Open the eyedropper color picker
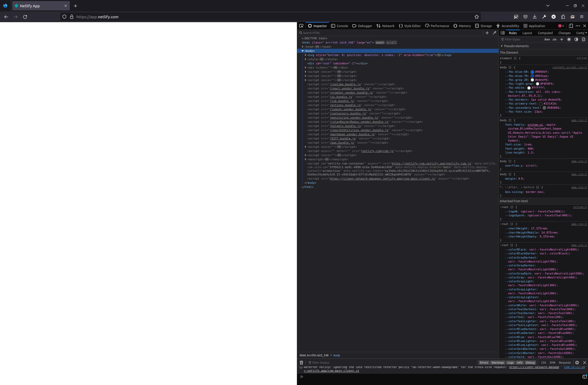The width and height of the screenshot is (588, 385). (x=494, y=33)
